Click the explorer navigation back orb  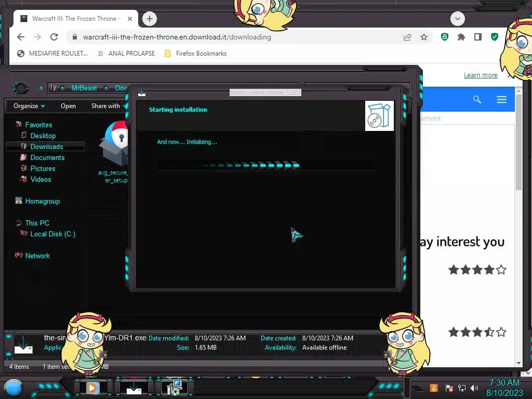pyautogui.click(x=21, y=88)
